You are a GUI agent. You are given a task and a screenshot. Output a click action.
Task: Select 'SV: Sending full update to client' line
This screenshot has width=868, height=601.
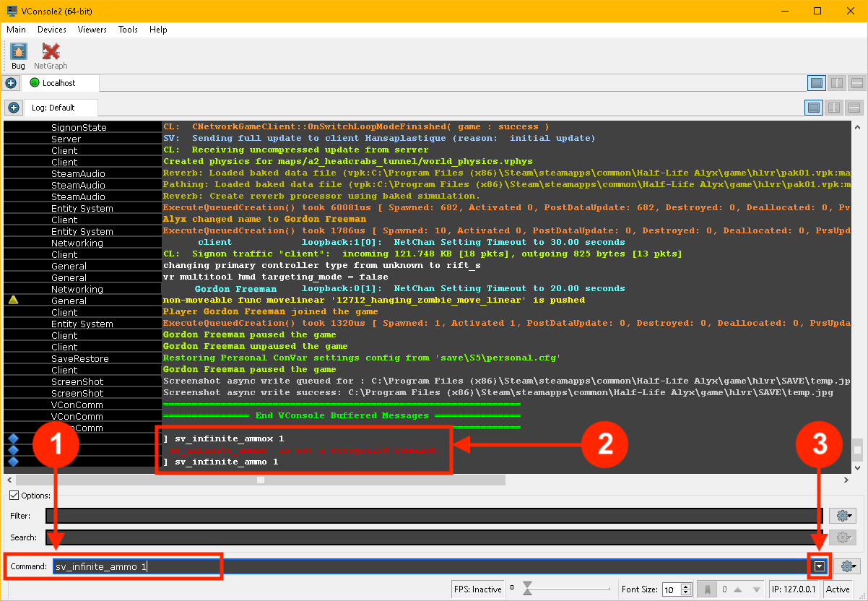379,138
